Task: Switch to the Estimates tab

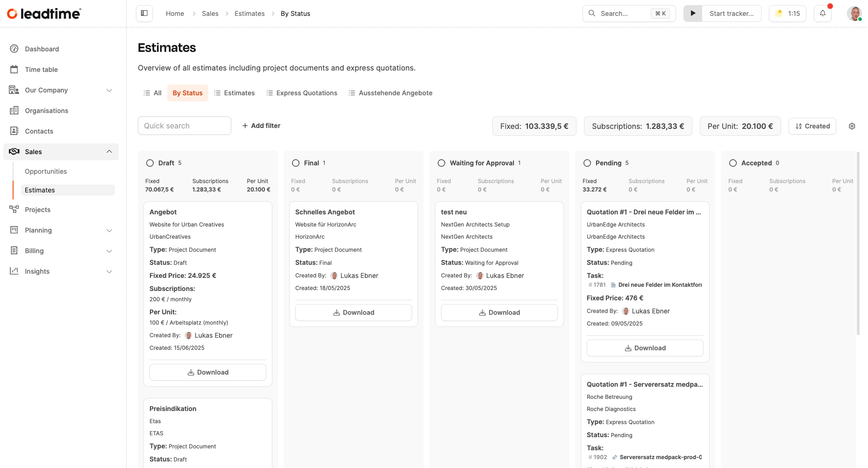Action: coord(235,93)
